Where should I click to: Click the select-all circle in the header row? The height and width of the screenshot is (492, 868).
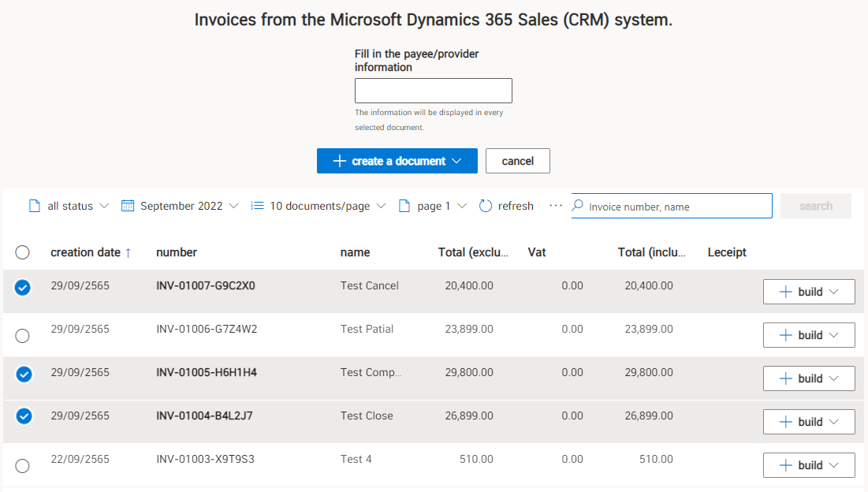(x=22, y=252)
